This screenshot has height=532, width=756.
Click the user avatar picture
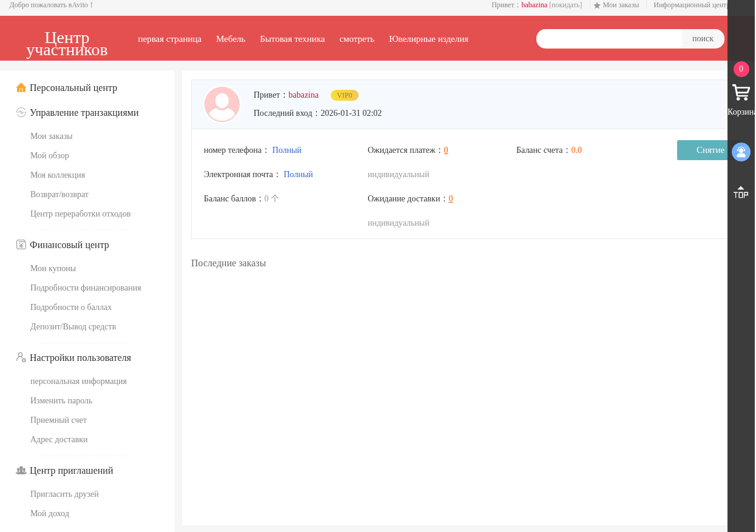[222, 104]
